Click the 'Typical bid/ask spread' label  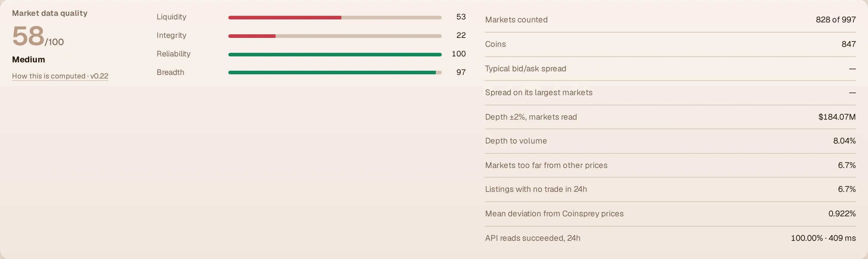[526, 69]
